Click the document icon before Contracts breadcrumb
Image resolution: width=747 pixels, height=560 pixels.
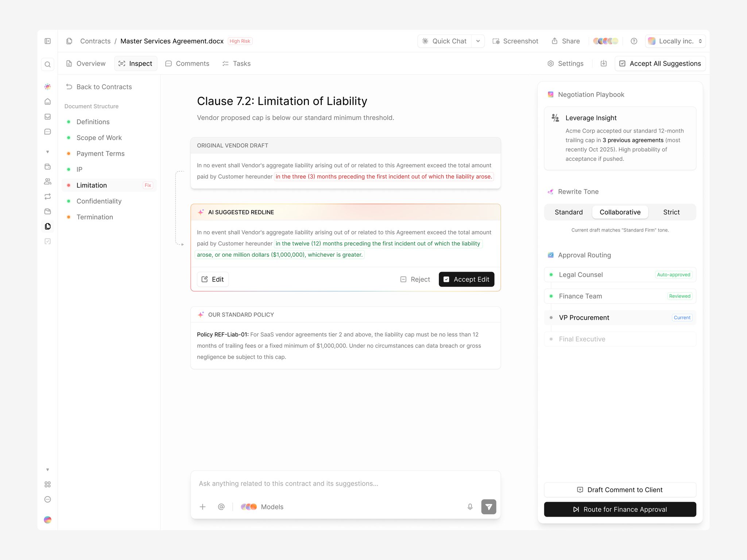click(69, 41)
